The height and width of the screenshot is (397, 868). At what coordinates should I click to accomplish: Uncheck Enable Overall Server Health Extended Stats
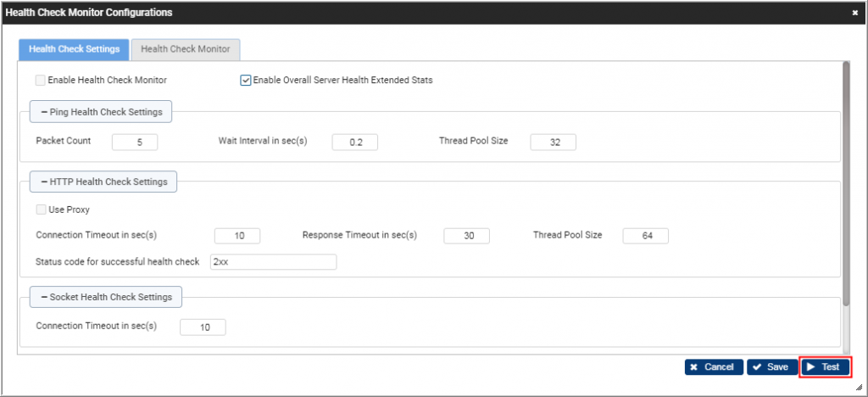point(246,81)
